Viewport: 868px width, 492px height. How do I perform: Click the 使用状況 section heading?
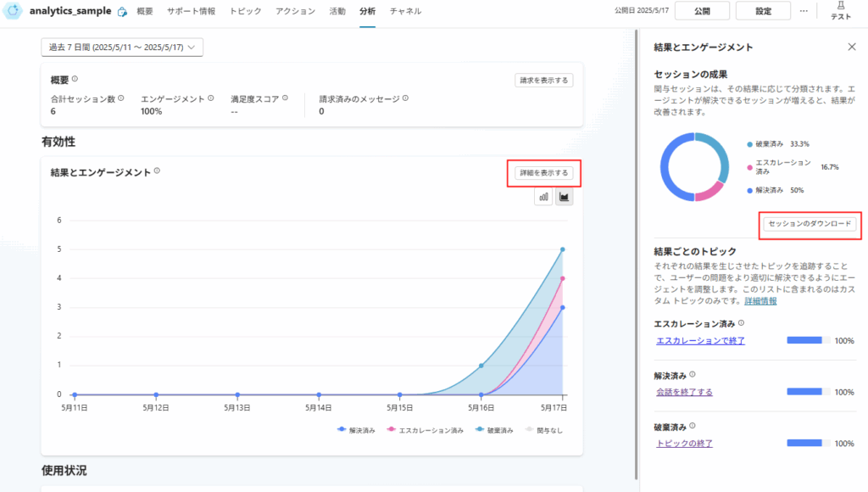point(64,471)
